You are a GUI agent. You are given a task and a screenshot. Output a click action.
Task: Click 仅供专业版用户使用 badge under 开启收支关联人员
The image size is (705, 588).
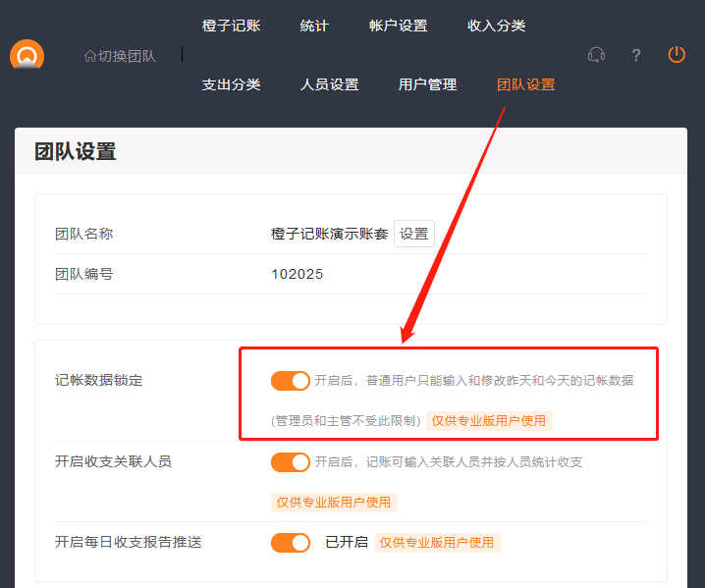[x=334, y=502]
